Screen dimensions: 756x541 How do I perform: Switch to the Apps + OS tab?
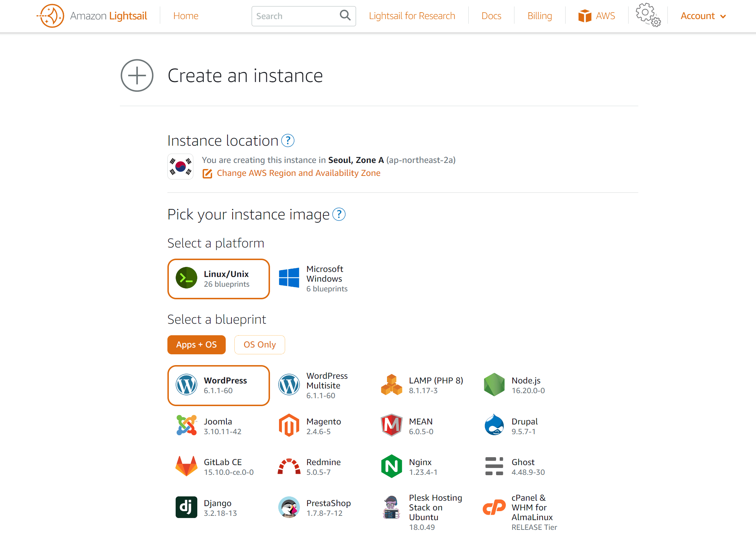[x=197, y=345]
